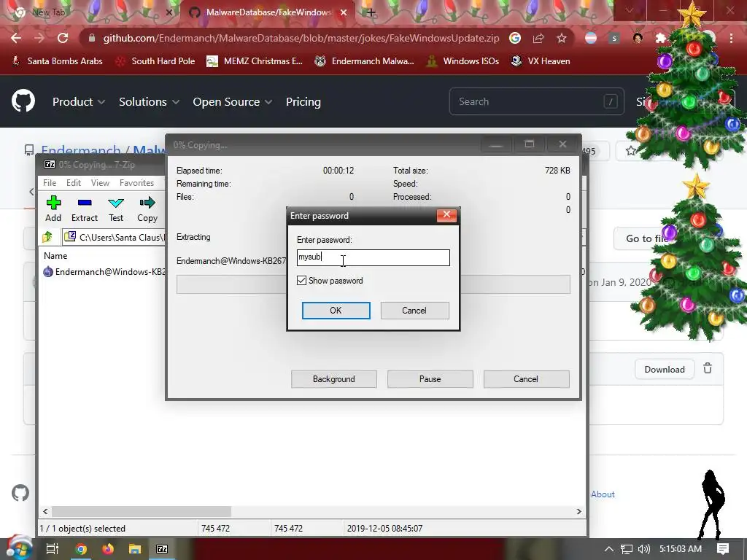Click the extraction progress bar
The width and height of the screenshot is (747, 560).
point(373,284)
